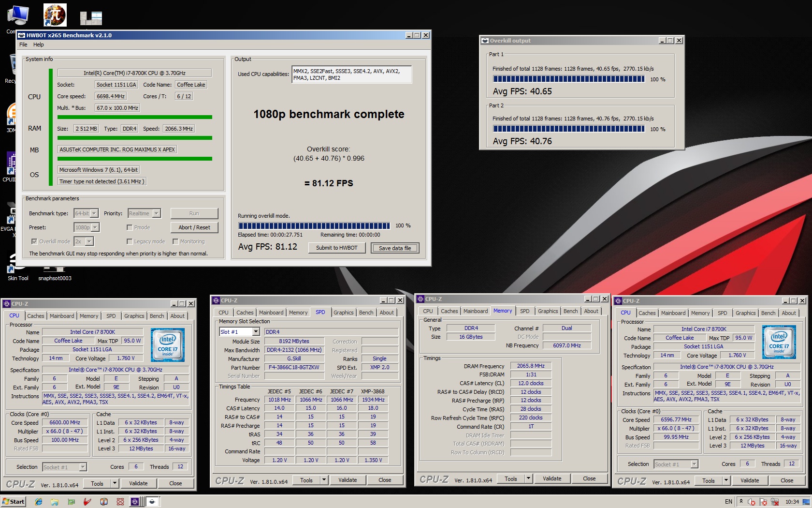The image size is (812, 508).
Task: Click Close in the CPU-Z SPD window
Action: pyautogui.click(x=385, y=480)
